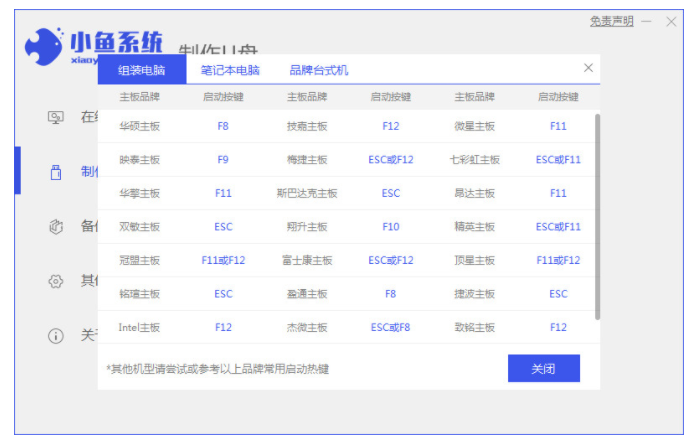Viewport: 699px width, 445px height.
Task: Click the 铭瑄主板 cell
Action: coord(140,294)
